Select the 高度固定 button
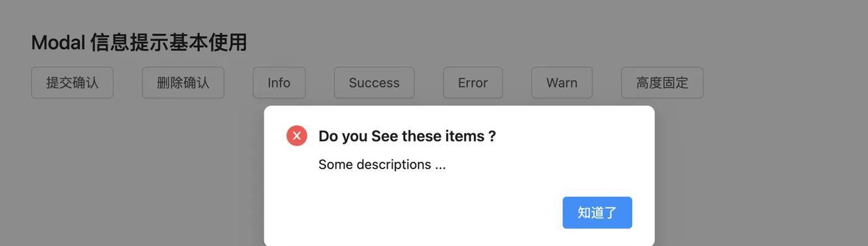Image resolution: width=868 pixels, height=246 pixels. point(662,83)
